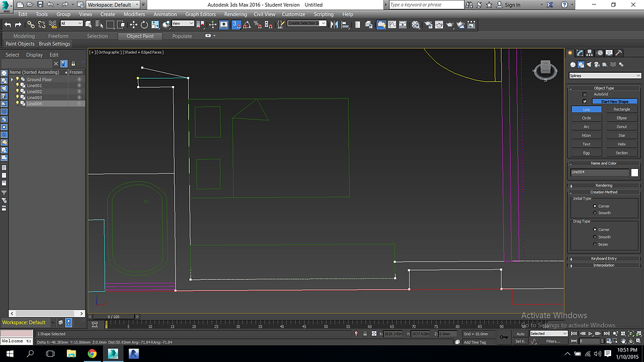Toggle the Angle Snap icon
This screenshot has height=362, width=644.
(x=247, y=25)
